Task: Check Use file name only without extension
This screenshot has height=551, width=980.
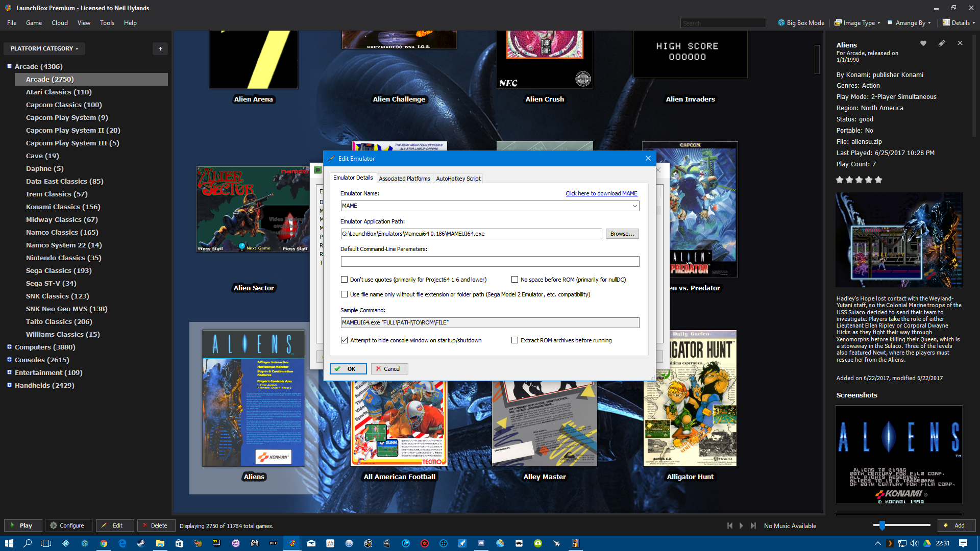Action: (344, 294)
